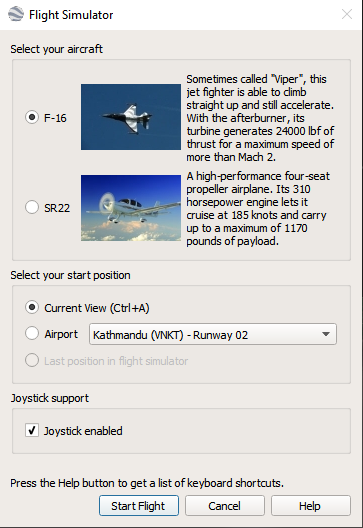This screenshot has width=363, height=528.
Task: Click the F-16 "Viper" description text
Action: coord(260,118)
